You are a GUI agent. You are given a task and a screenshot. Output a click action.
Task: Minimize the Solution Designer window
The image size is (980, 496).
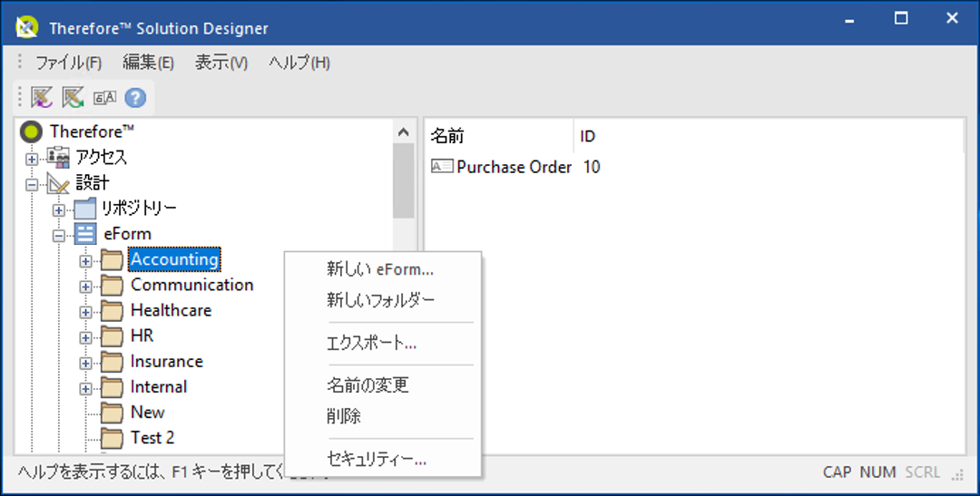point(849,19)
